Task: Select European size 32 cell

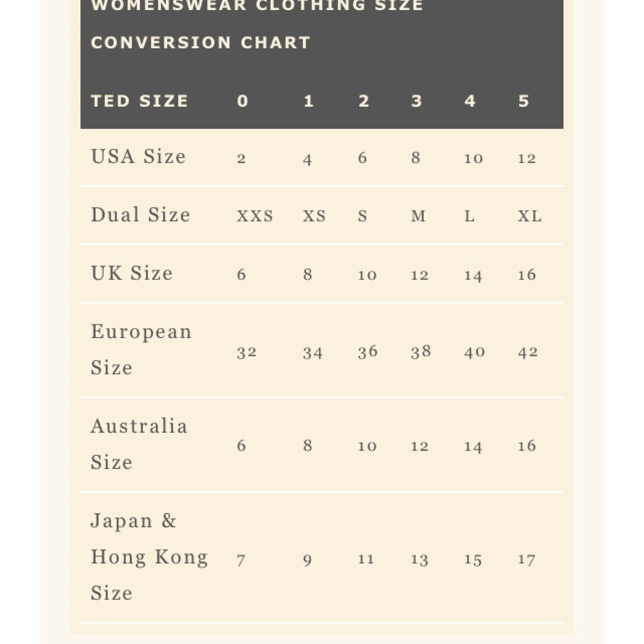Action: (247, 352)
